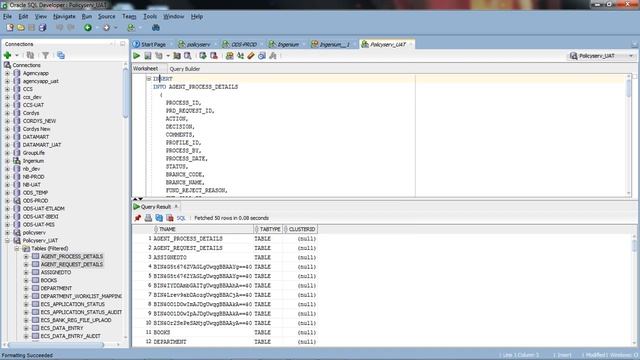Click the Save All toolbar icon
The width and height of the screenshot is (640, 360).
[42, 27]
